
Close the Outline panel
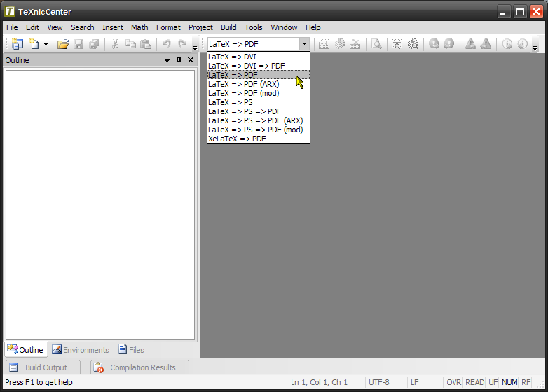[x=191, y=60]
